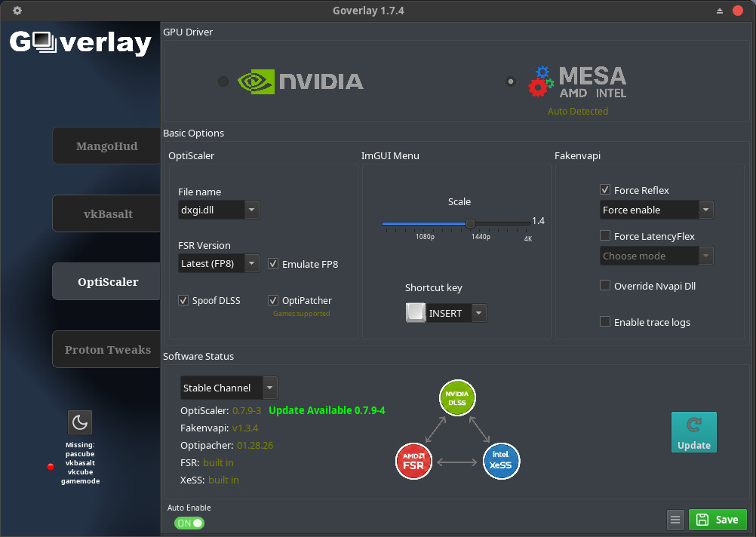Screen dimensions: 756x537
Task: Click the green Save button
Action: point(718,519)
